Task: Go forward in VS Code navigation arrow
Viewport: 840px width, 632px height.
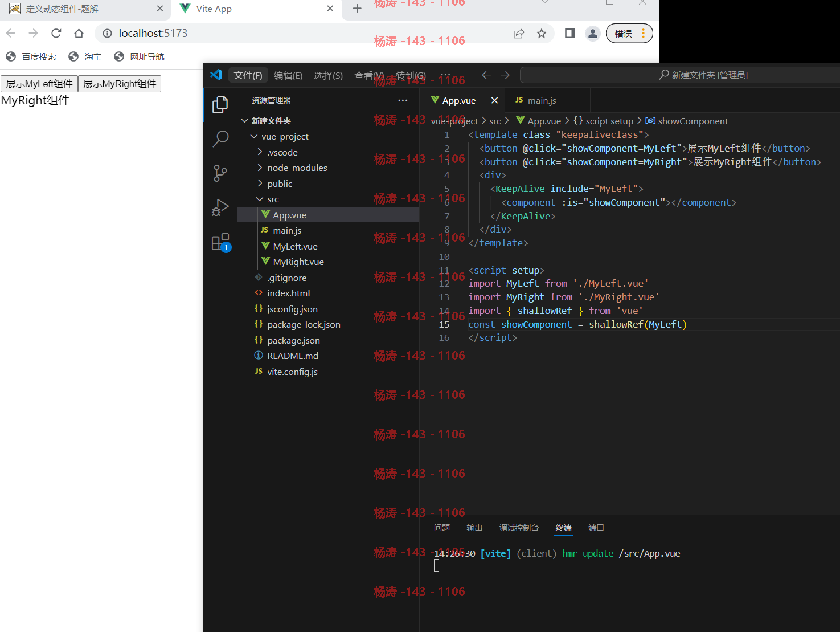Action: pos(505,75)
